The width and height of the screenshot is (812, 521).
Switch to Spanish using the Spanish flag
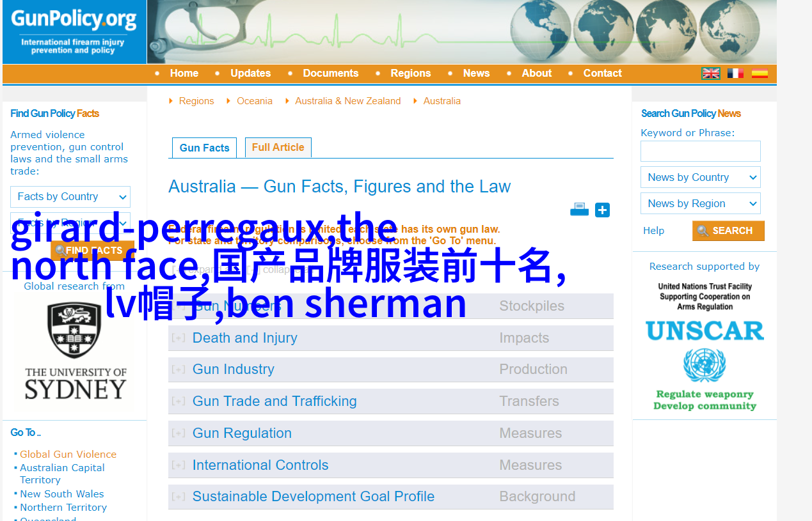(760, 74)
